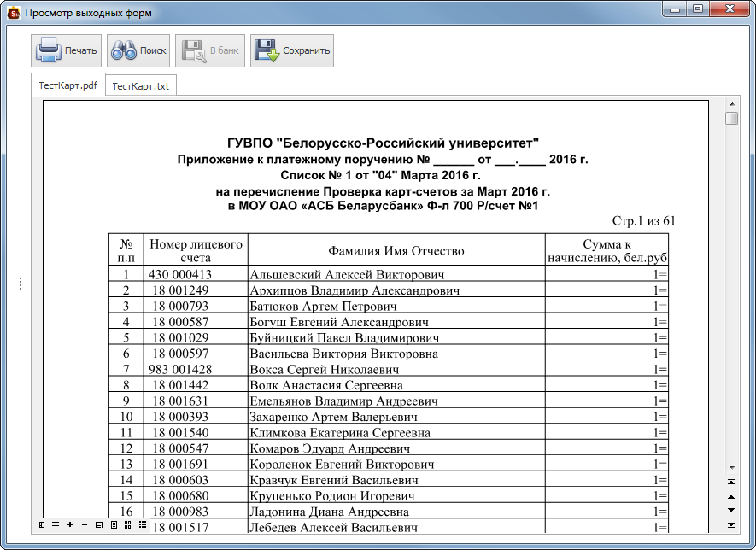
Task: Click the name 'Ладонина Диана Андреевна'
Action: tap(329, 512)
